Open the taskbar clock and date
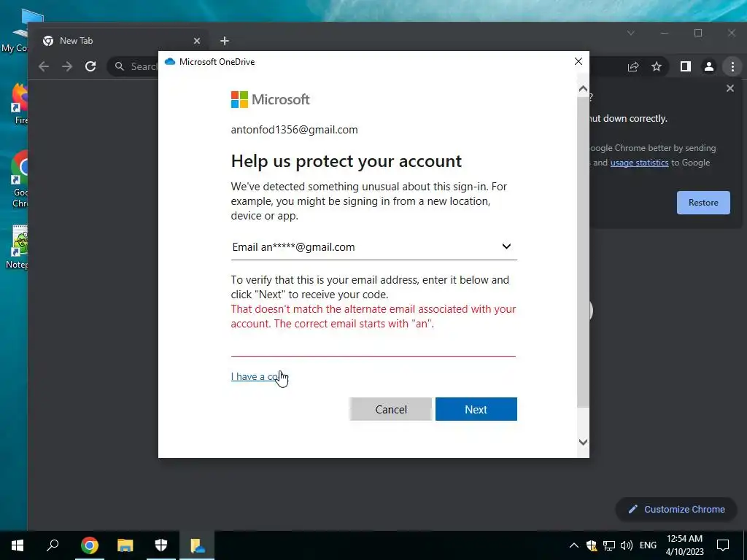This screenshot has height=560, width=747. 684,545
